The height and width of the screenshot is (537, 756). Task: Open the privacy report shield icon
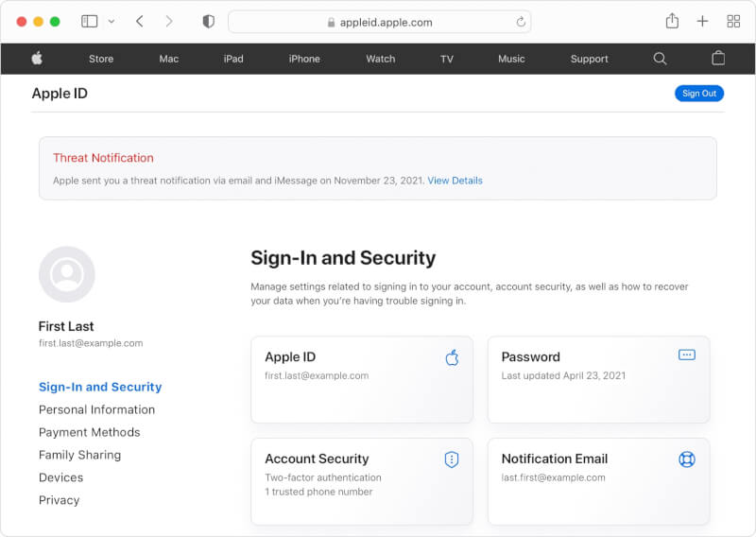tap(208, 21)
